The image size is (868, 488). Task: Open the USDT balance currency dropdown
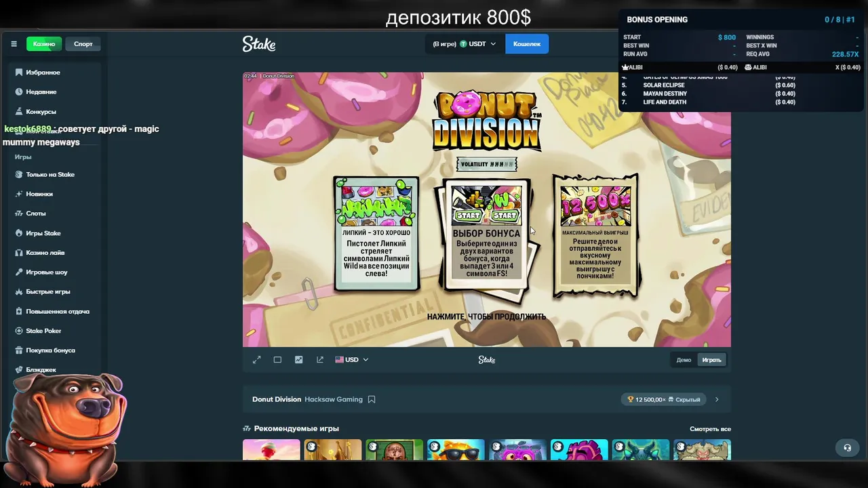(x=465, y=44)
